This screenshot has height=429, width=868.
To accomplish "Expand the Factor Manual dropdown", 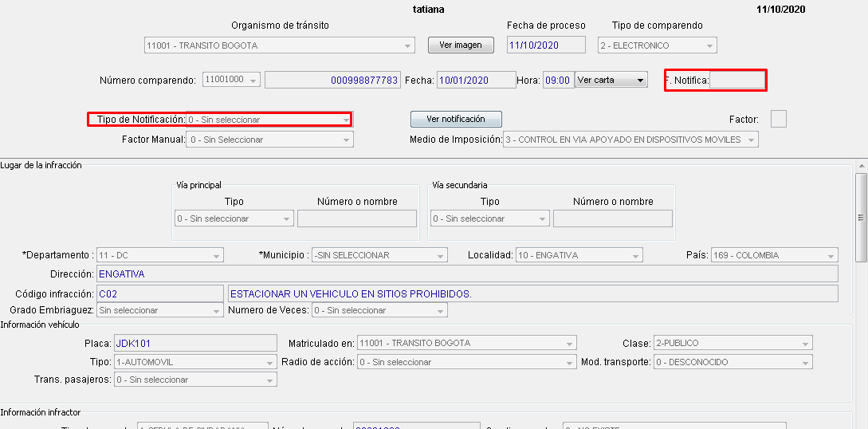I will tap(269, 140).
